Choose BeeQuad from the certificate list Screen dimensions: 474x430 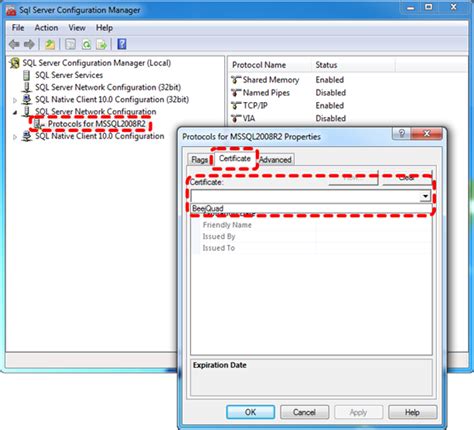tap(311, 209)
